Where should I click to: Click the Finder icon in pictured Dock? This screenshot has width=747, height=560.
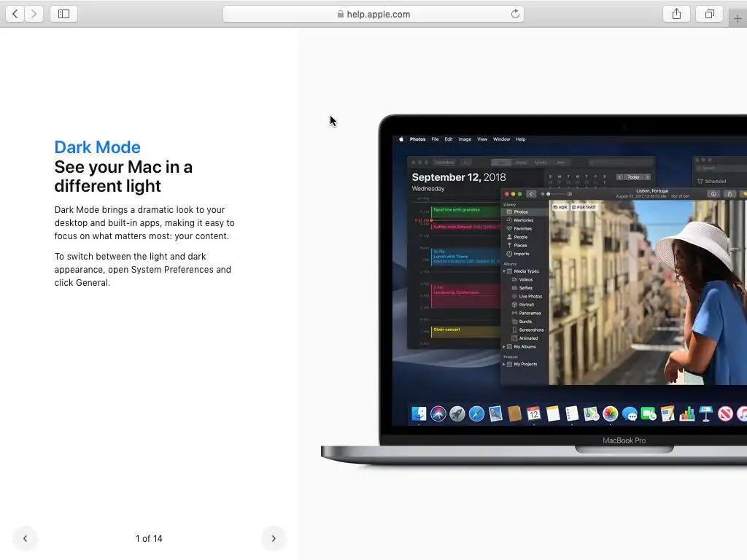coord(419,414)
